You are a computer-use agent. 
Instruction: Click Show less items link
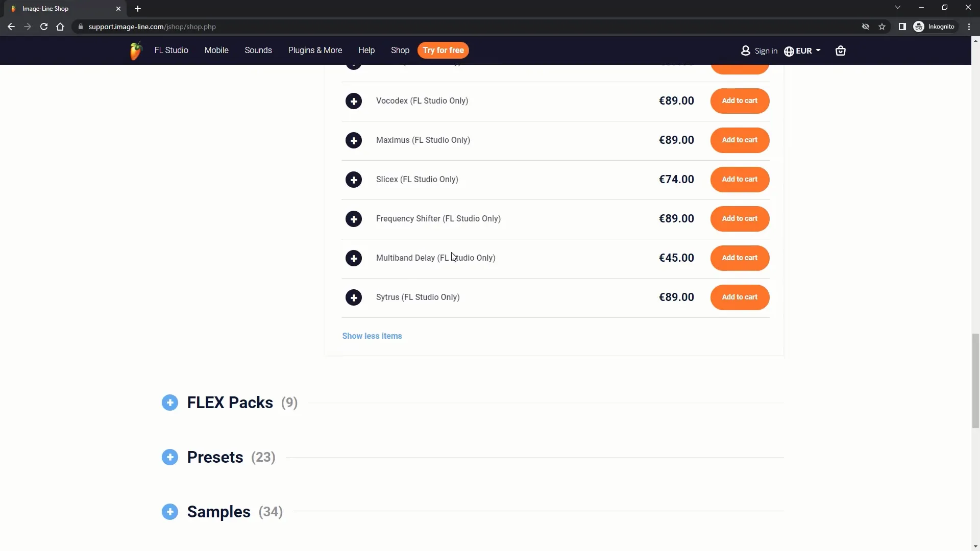click(x=372, y=336)
